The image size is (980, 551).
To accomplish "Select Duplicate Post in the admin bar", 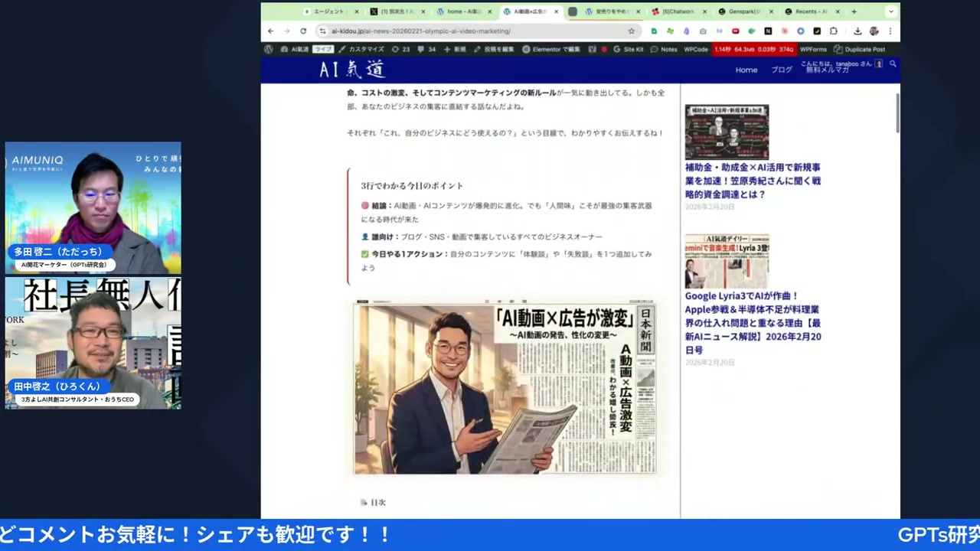I will [x=862, y=49].
